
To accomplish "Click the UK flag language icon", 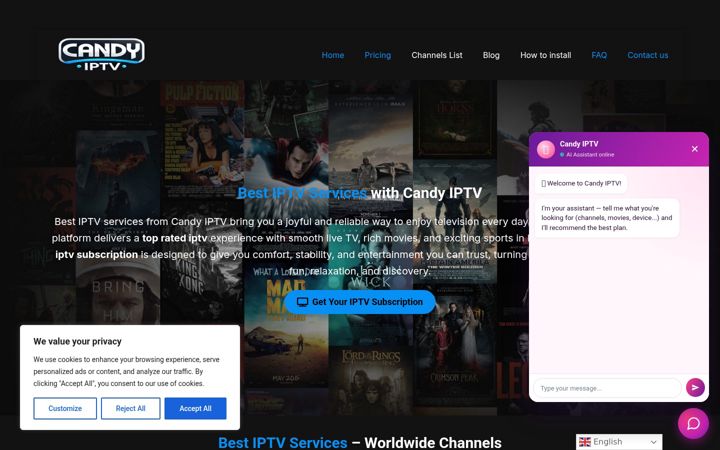I will pos(585,442).
